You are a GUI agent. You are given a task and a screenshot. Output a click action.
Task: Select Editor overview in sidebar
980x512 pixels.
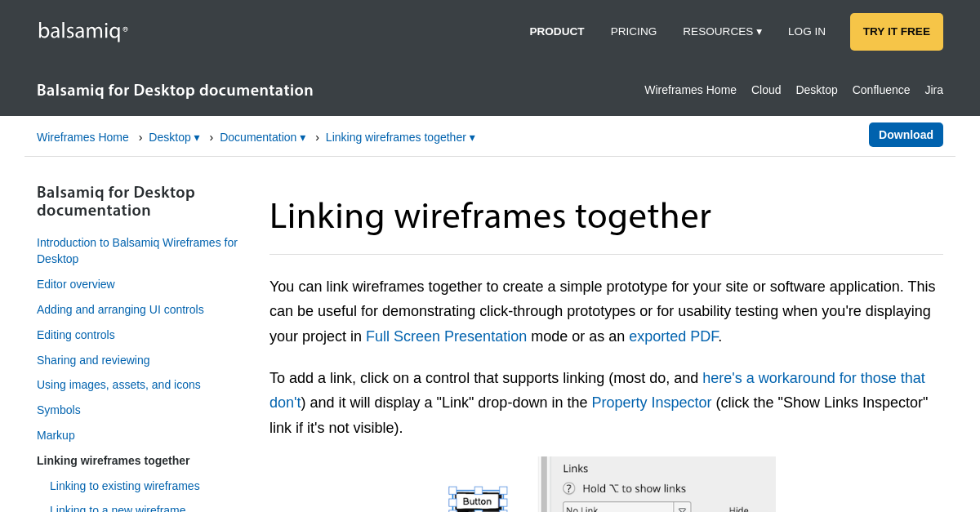coord(76,284)
